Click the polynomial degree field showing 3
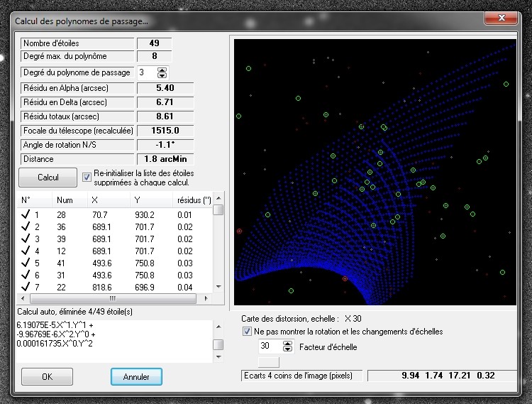This screenshot has height=404, width=532. (148, 72)
